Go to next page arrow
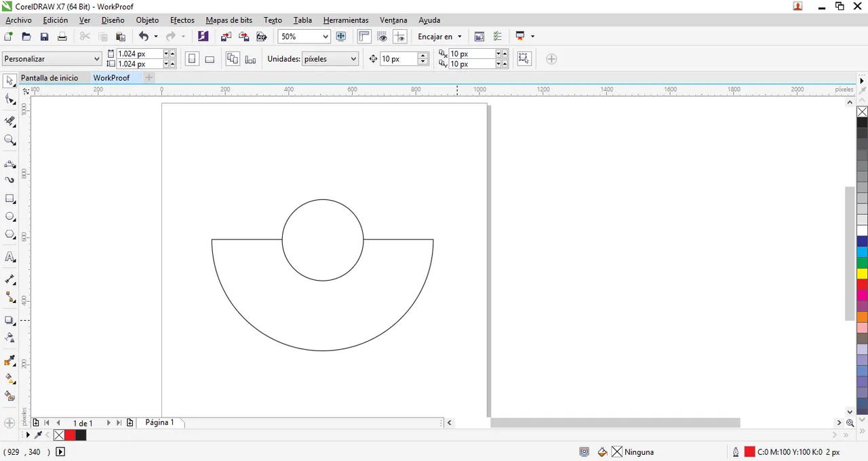 tap(108, 422)
